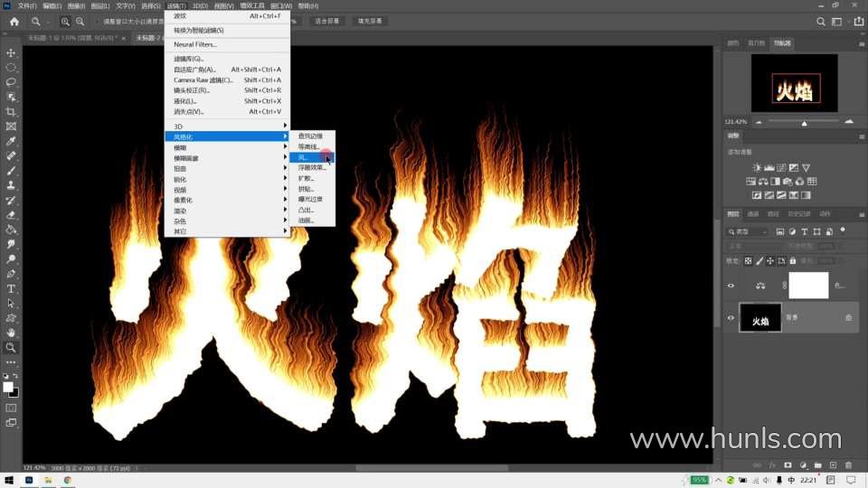
Task: Expand the 杂色 Noise submenu
Action: point(227,221)
